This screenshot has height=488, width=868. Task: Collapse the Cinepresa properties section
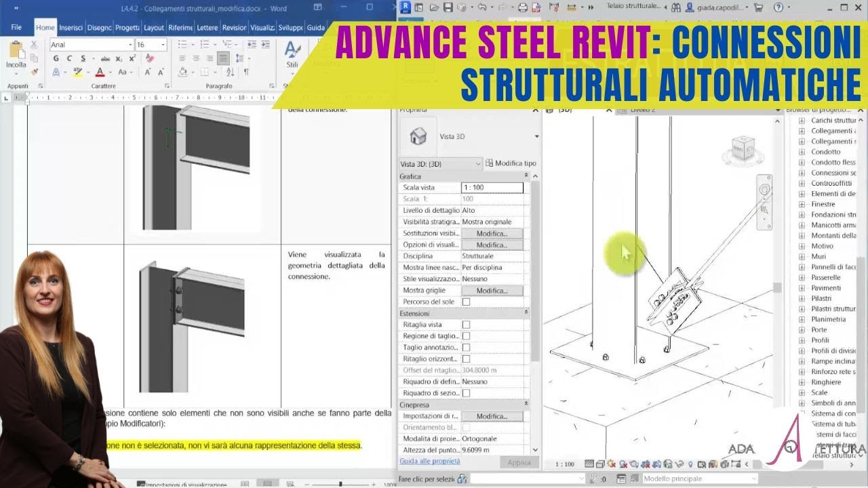526,405
